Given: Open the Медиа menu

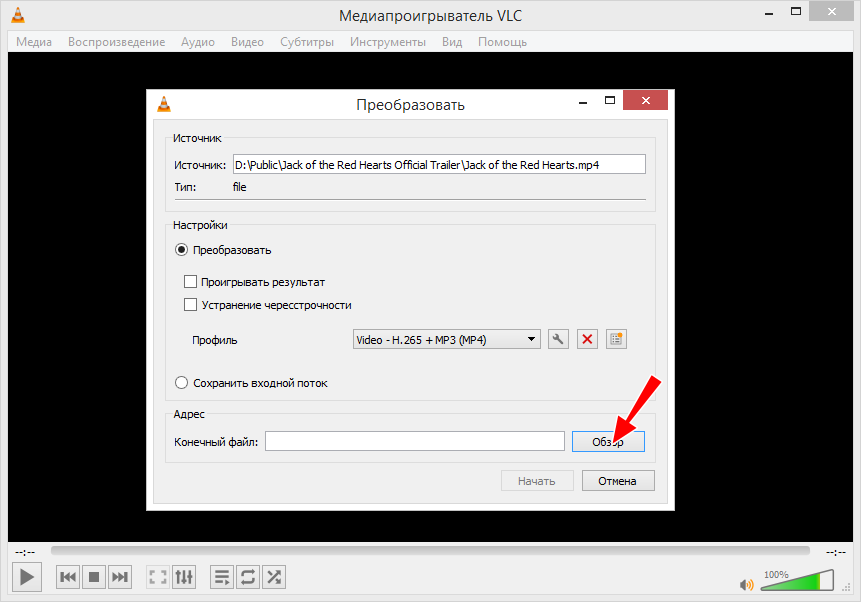Looking at the screenshot, I should point(34,42).
